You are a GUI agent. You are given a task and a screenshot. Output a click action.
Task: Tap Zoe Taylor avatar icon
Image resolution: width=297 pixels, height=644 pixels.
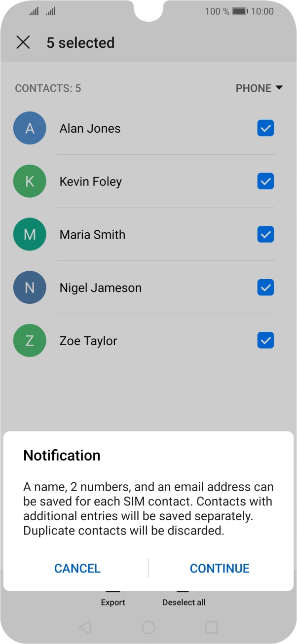tap(30, 341)
